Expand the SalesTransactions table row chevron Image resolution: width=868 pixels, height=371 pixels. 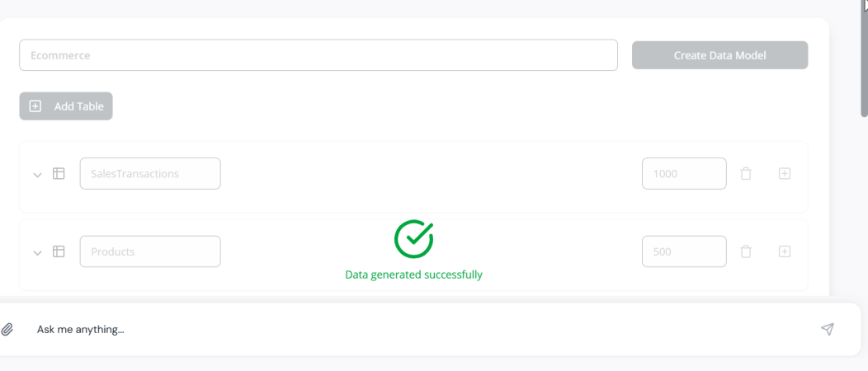pos(38,175)
